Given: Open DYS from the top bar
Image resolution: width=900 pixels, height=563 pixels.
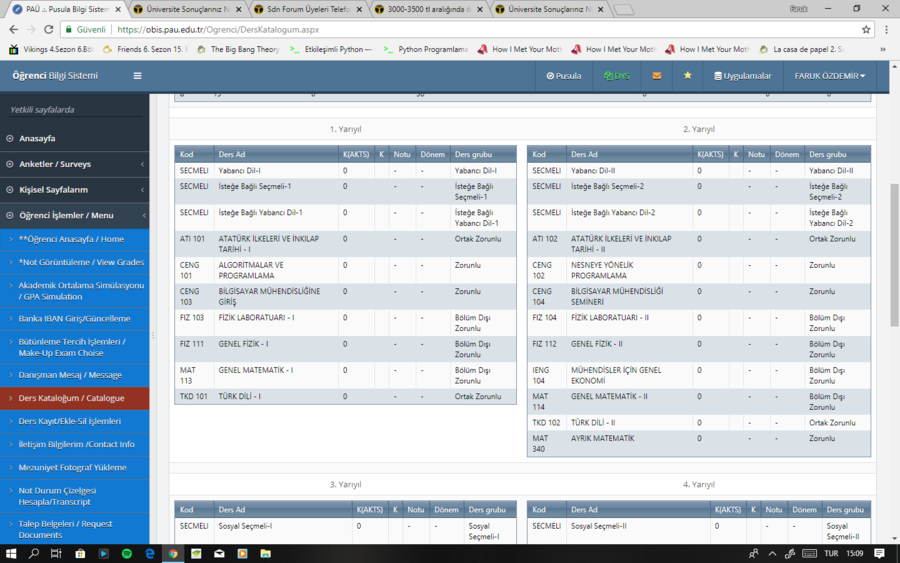Looking at the screenshot, I should (616, 76).
